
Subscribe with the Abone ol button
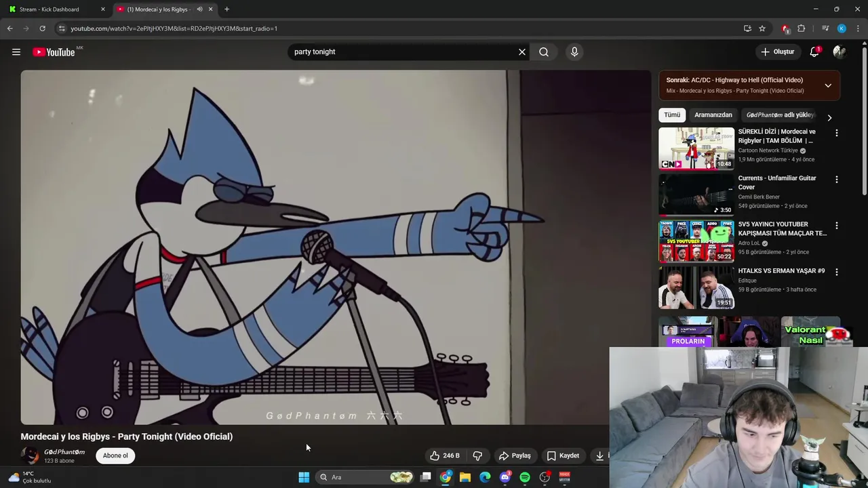point(115,455)
